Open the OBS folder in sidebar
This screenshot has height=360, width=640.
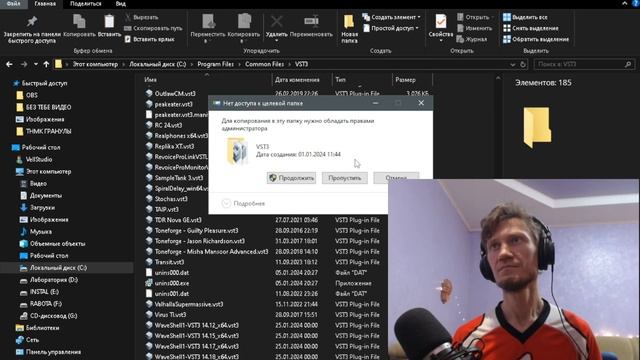[31, 95]
